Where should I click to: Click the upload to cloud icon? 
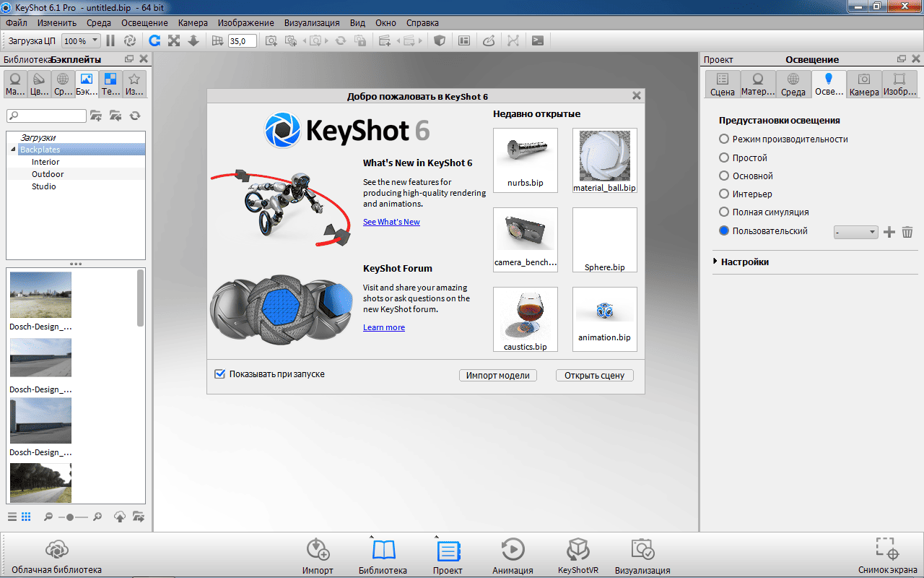120,517
